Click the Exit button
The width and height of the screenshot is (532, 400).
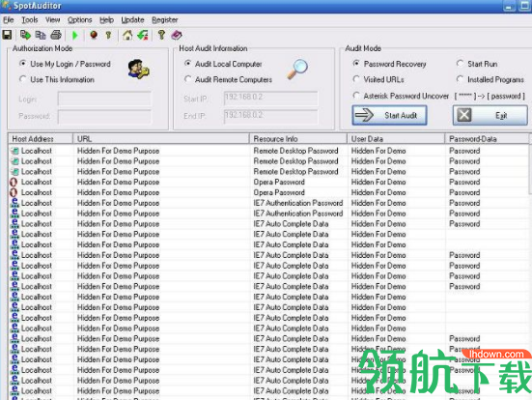(x=490, y=115)
